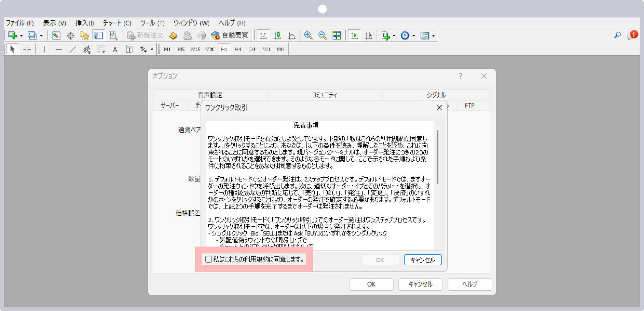Click the tile windows icon

tap(336, 35)
